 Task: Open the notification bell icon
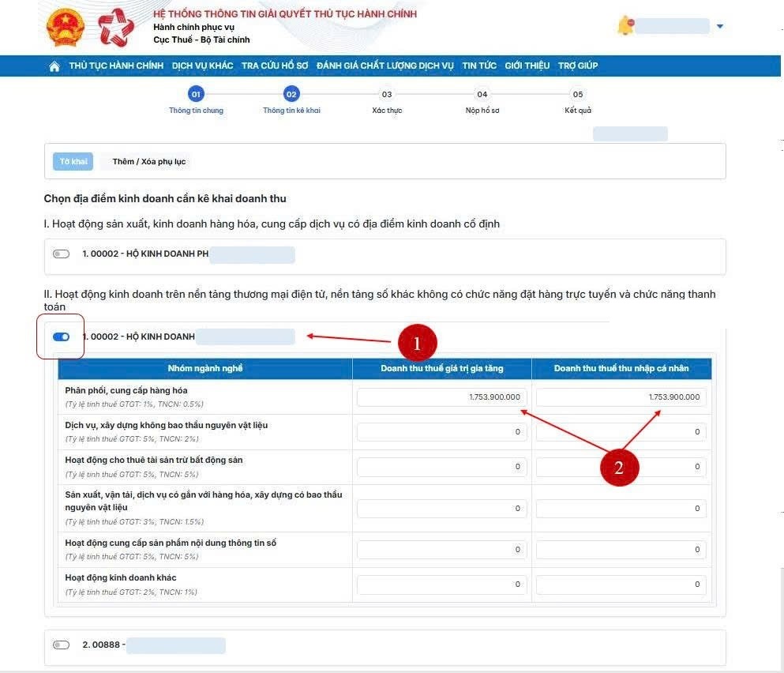click(x=625, y=26)
